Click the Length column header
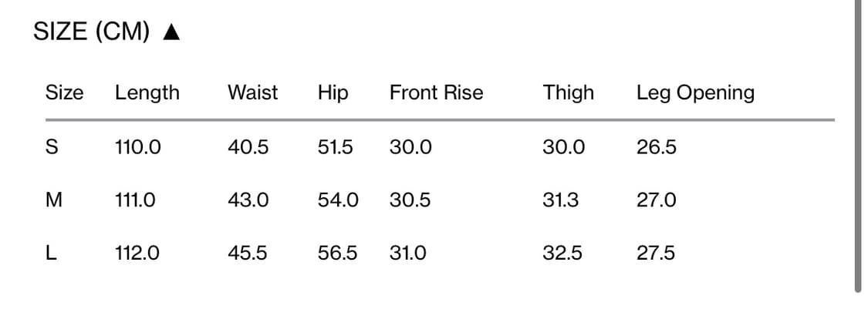868x309 pixels. tap(147, 93)
